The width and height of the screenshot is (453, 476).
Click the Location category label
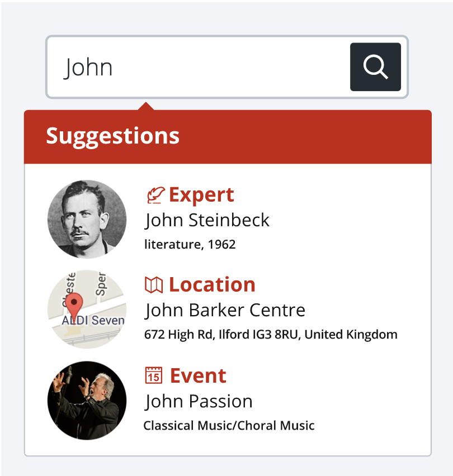pyautogui.click(x=212, y=285)
